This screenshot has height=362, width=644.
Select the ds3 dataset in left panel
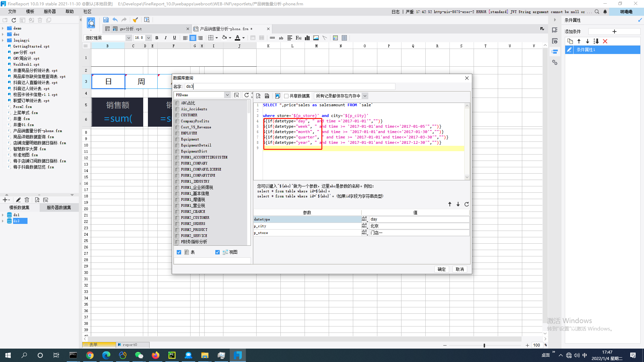coord(17,221)
